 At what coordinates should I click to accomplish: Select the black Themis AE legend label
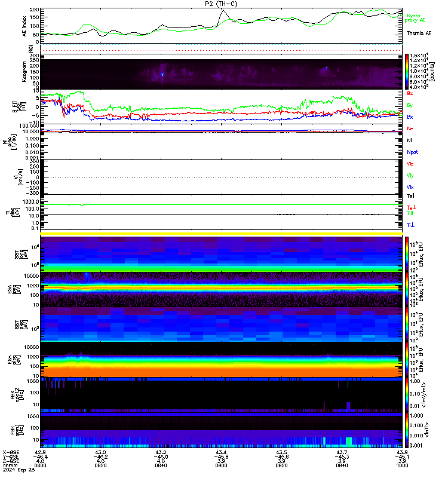[x=419, y=33]
